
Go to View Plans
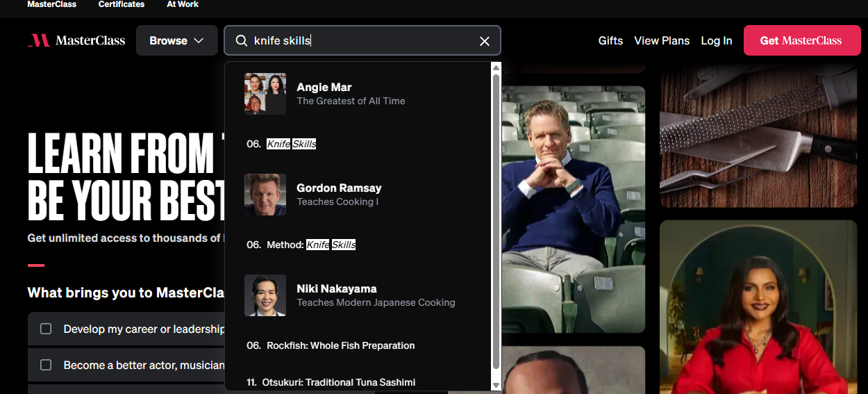662,41
